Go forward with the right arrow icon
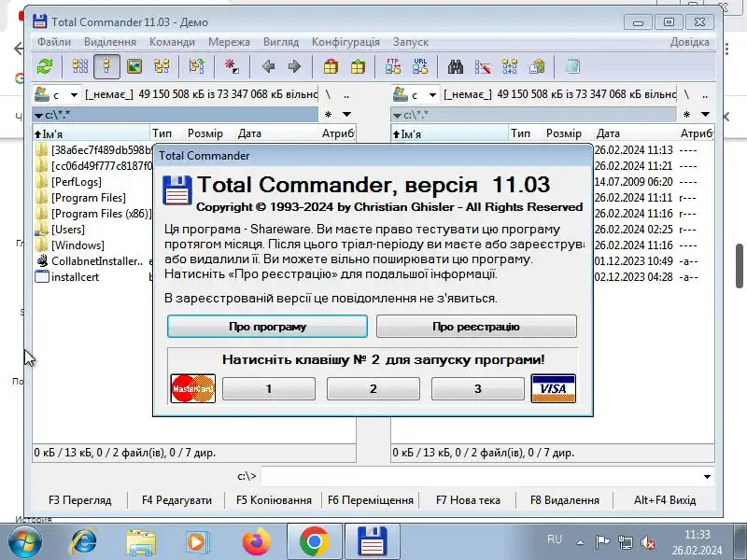 click(x=295, y=66)
